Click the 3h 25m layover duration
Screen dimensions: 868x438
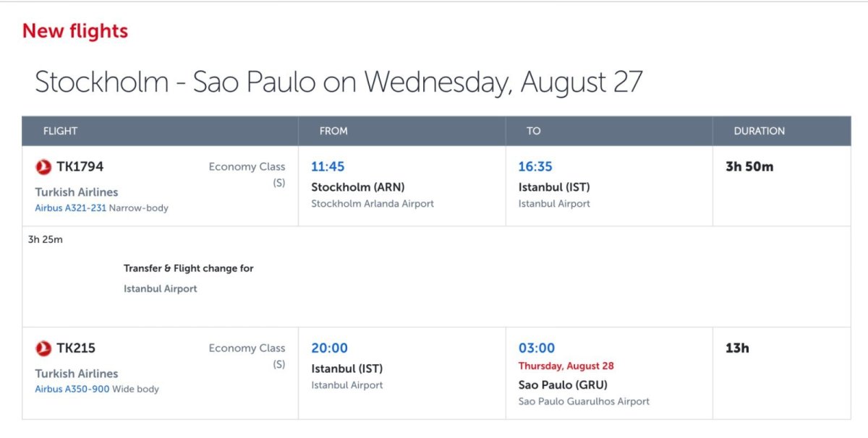click(46, 240)
